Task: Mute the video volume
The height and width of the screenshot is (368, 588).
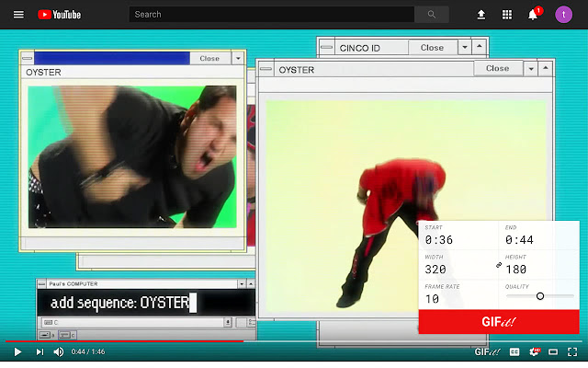Action: pyautogui.click(x=59, y=351)
